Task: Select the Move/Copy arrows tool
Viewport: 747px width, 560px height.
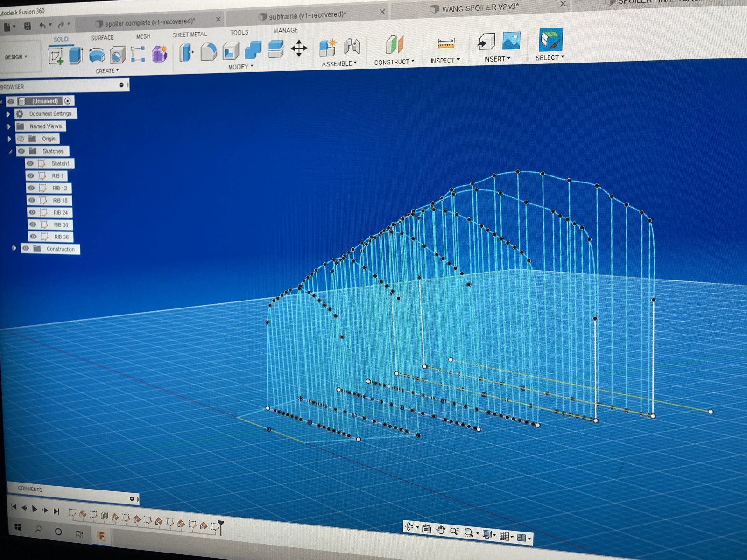Action: [x=299, y=48]
